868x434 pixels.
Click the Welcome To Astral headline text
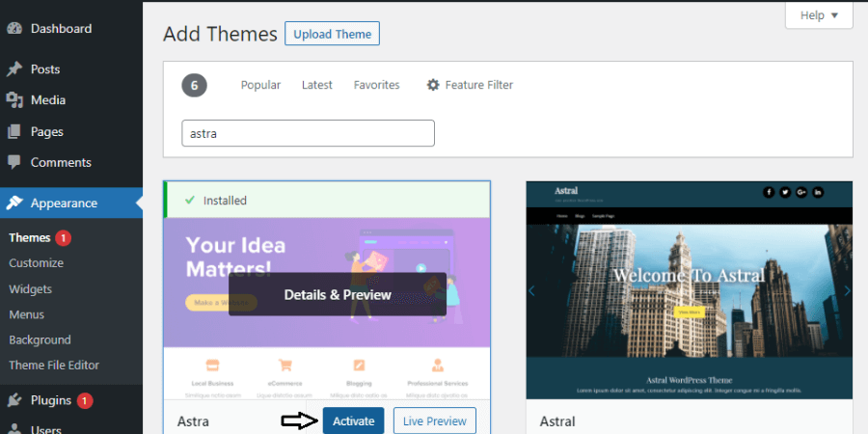tap(690, 275)
